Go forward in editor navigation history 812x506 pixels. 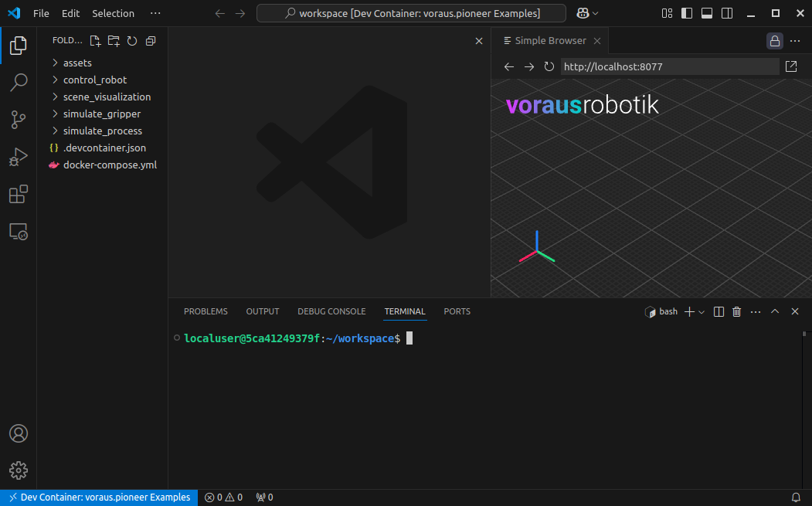[x=240, y=13]
